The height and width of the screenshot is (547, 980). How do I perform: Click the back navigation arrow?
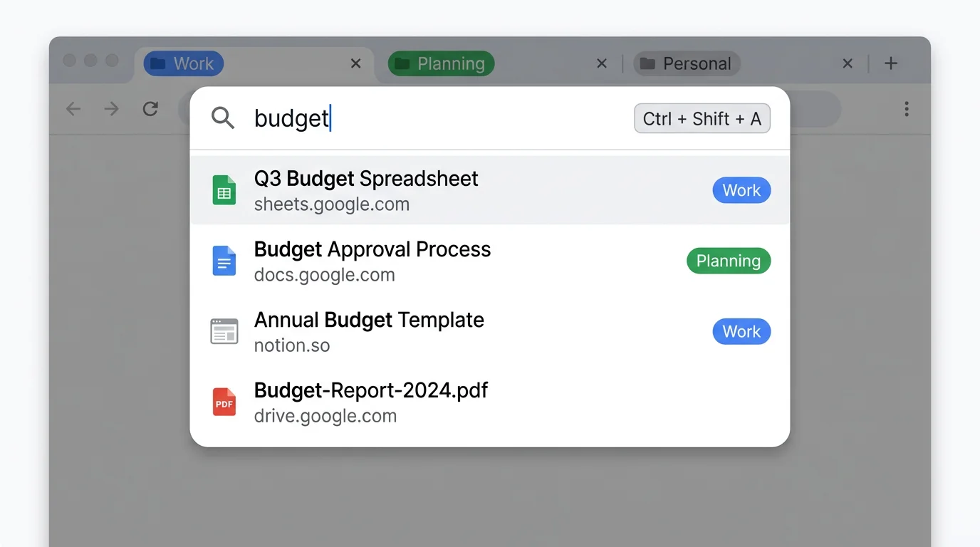73,109
